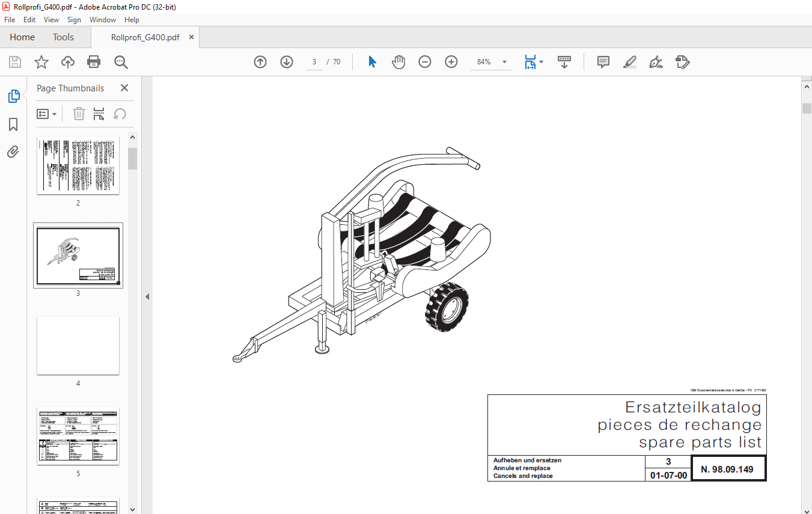Close the Page Thumbnails panel
Image resolution: width=812 pixels, height=514 pixels.
124,88
